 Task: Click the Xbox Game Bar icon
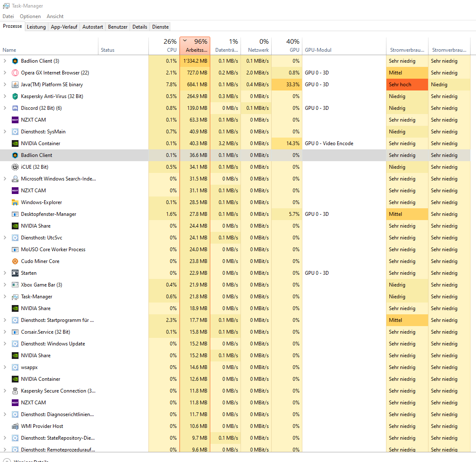(x=15, y=285)
